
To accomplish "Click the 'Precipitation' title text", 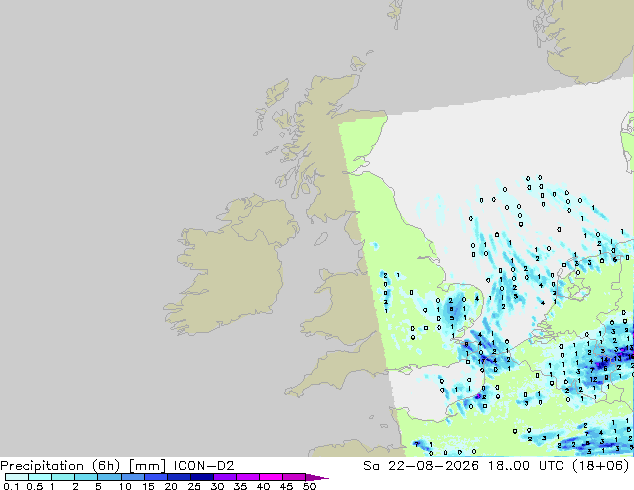I will (x=42, y=466).
